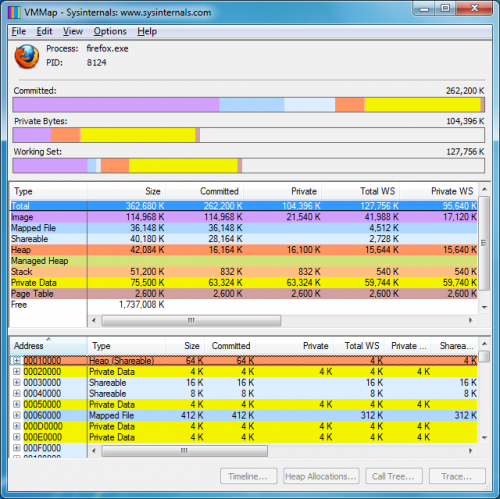Image resolution: width=500 pixels, height=499 pixels.
Task: Expand address 000E0000 Private Data entry
Action: tap(17, 437)
